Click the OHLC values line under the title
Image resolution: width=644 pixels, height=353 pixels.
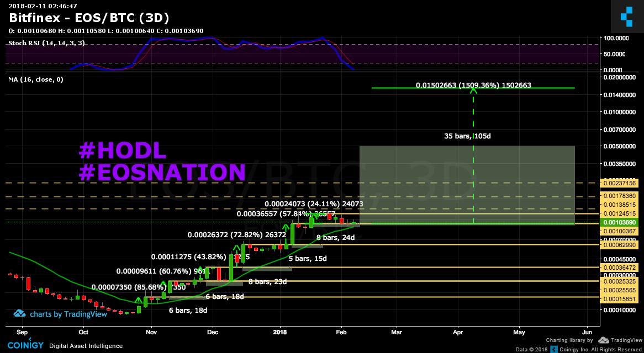tap(106, 31)
